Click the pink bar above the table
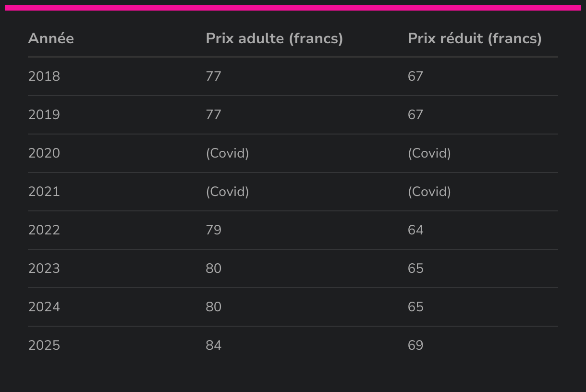586x392 pixels. click(293, 8)
